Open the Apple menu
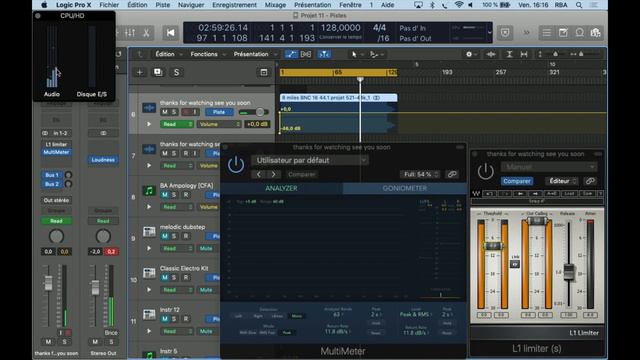Image resolution: width=640 pixels, height=360 pixels. 44,5
